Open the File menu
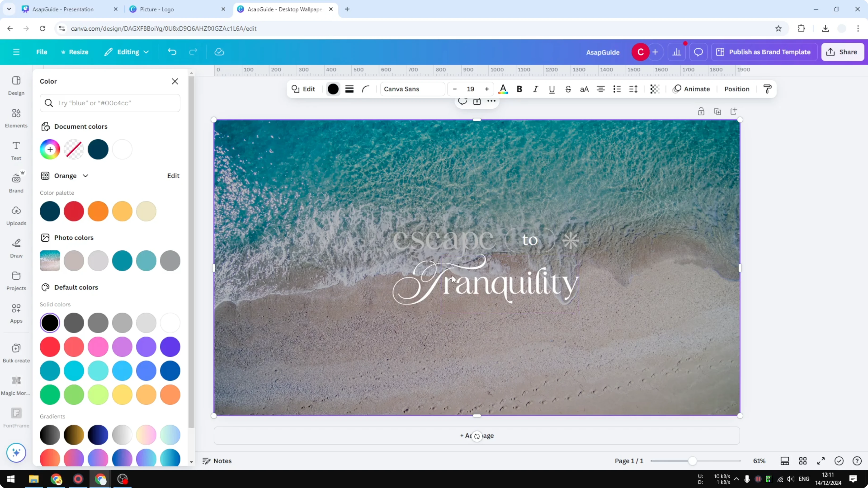This screenshot has width=868, height=488. point(42,52)
